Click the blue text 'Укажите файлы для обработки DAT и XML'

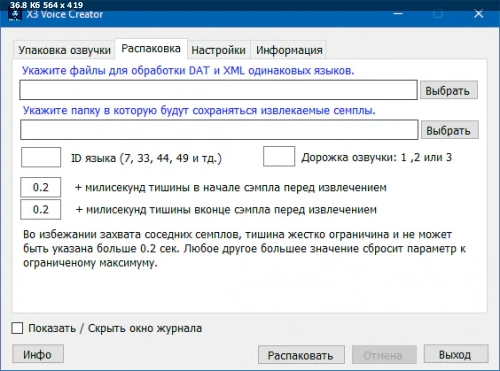(133, 71)
